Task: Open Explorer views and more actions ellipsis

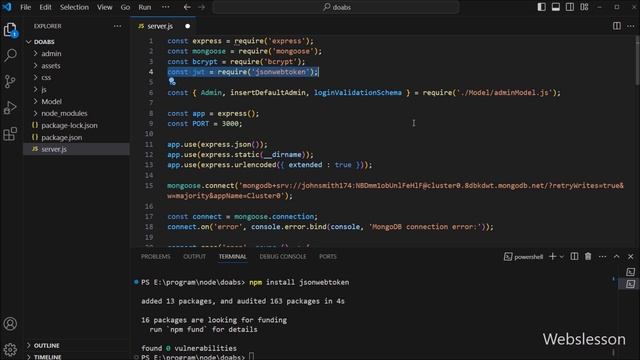Action: pyautogui.click(x=118, y=26)
